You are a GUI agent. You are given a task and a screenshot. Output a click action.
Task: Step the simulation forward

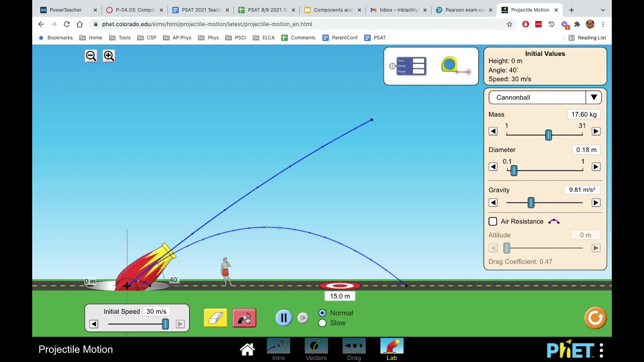click(303, 318)
